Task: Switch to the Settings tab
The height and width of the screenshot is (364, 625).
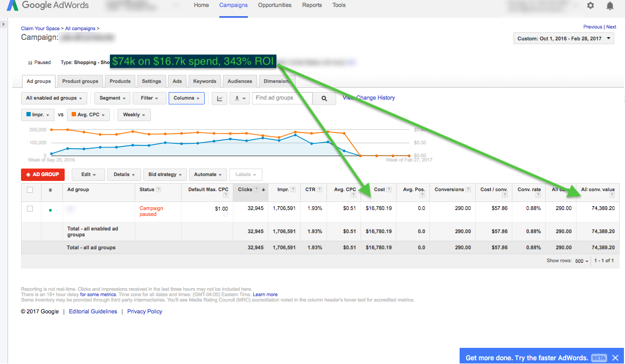Action: (x=151, y=81)
